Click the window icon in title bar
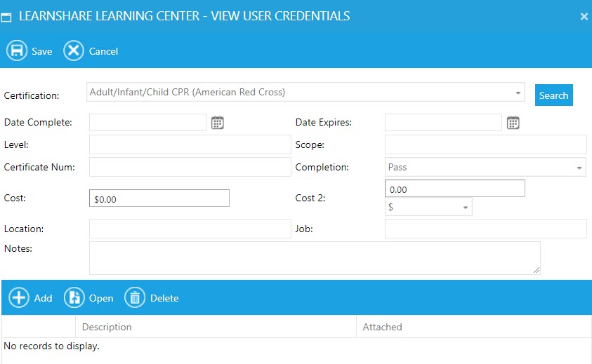The width and height of the screenshot is (592, 364). [x=6, y=17]
